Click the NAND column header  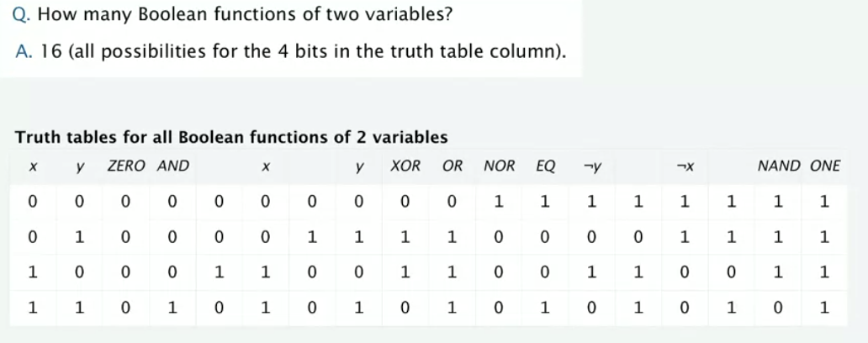(778, 166)
